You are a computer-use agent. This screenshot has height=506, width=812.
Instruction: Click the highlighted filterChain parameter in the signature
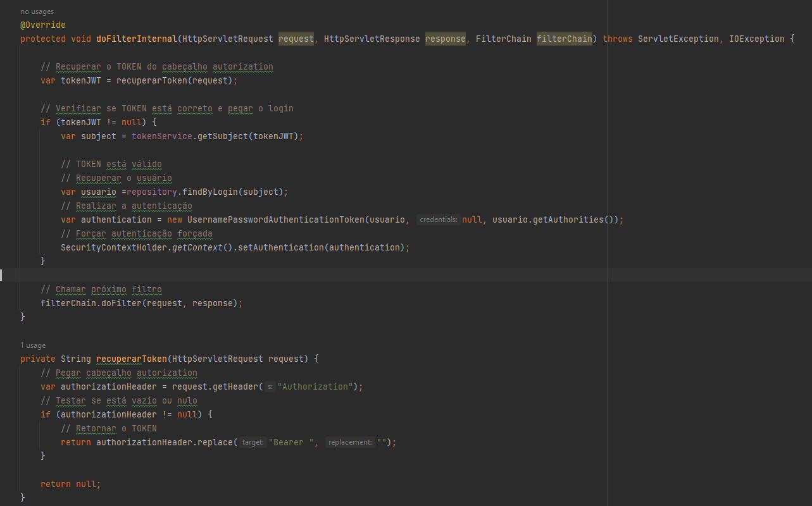click(x=565, y=39)
